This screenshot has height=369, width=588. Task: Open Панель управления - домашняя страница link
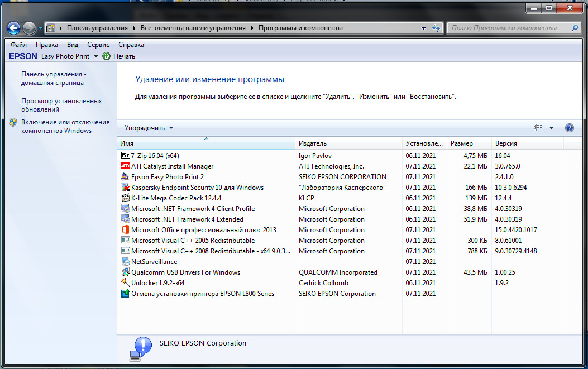click(x=54, y=78)
